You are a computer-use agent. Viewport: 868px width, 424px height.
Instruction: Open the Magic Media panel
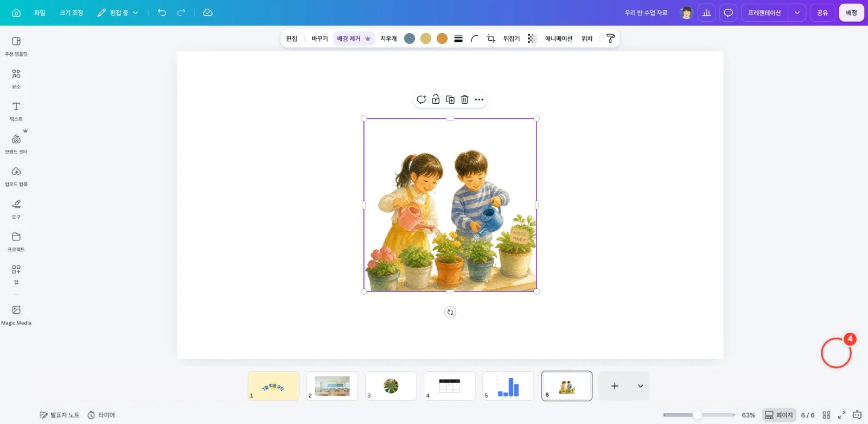point(16,315)
